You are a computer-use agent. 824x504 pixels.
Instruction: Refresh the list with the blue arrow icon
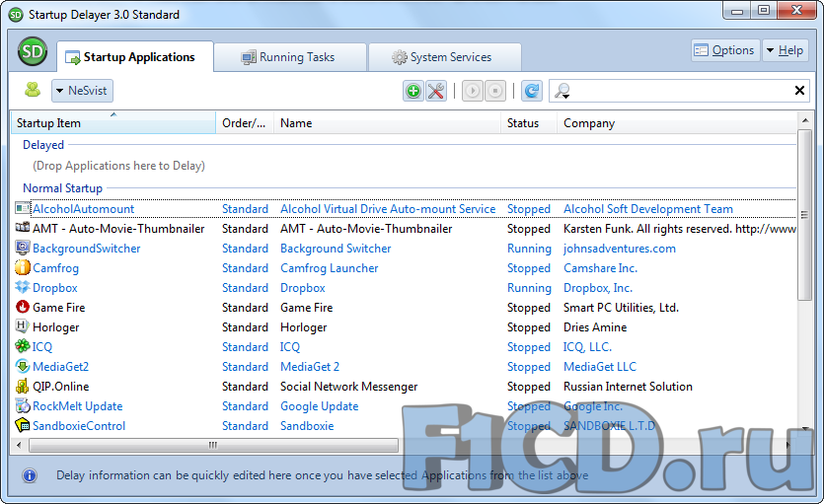click(532, 91)
